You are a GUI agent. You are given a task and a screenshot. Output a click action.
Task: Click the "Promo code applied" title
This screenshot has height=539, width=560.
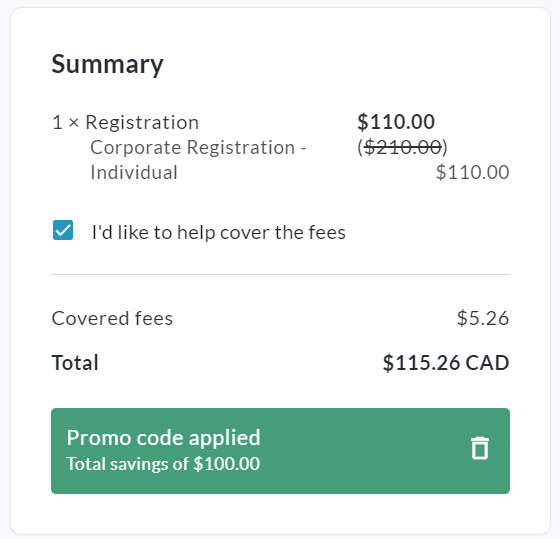pos(164,438)
